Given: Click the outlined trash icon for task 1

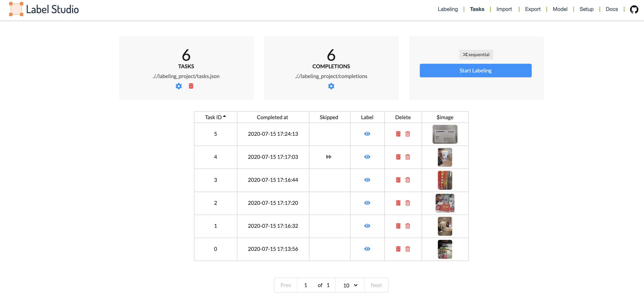Looking at the screenshot, I should (408, 226).
